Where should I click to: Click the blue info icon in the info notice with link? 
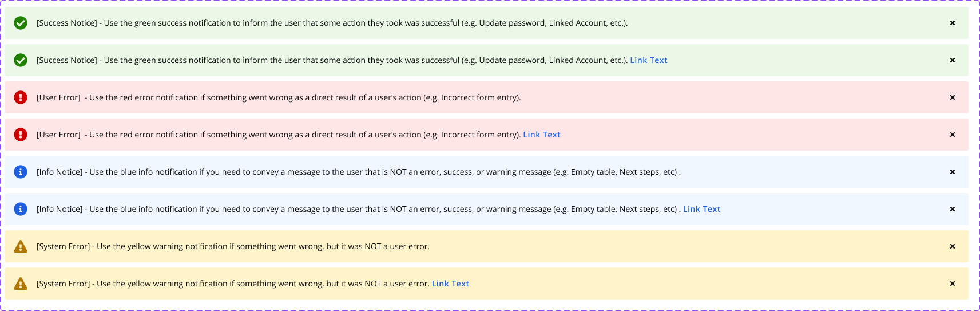[21, 209]
